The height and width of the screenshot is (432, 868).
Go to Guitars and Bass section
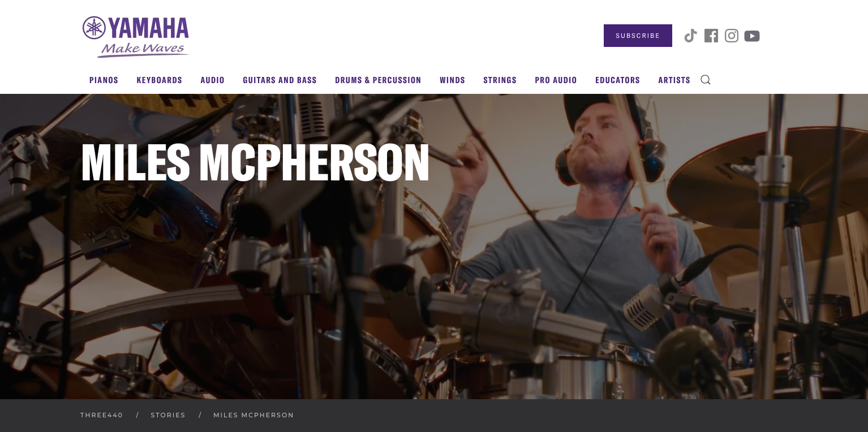(x=280, y=80)
